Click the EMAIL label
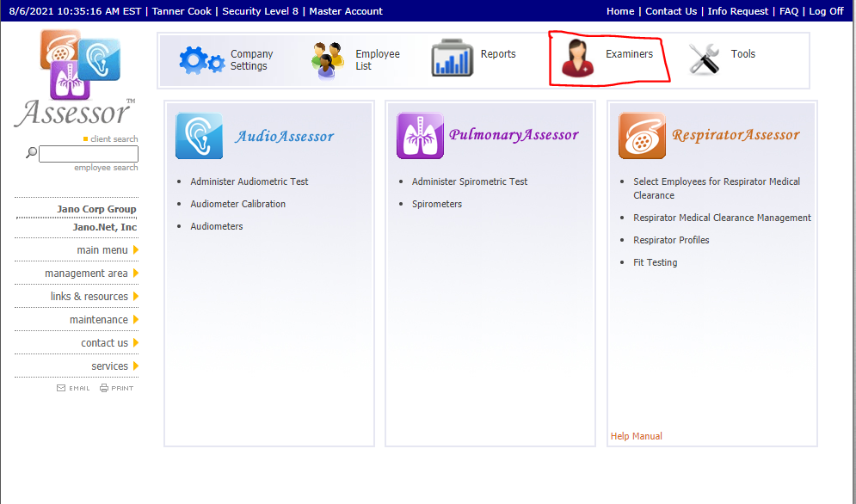Viewport: 856px width, 504px height. [x=79, y=388]
